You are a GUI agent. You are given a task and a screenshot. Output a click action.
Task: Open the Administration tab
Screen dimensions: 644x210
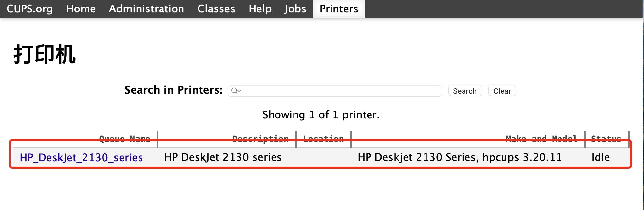(146, 9)
